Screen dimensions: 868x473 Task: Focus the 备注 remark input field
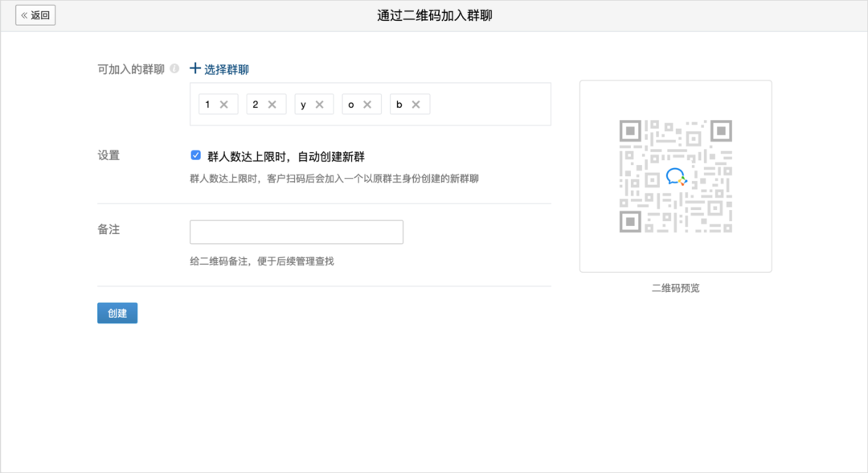296,232
